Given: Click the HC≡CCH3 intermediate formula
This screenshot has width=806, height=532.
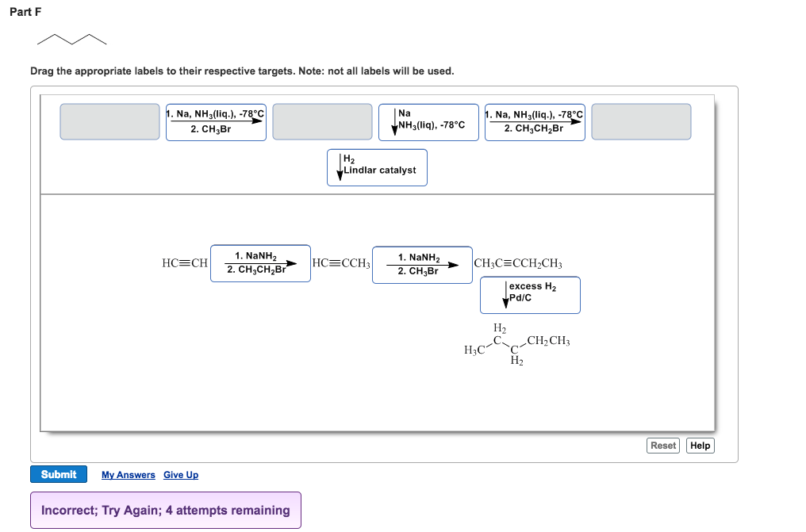Looking at the screenshot, I should pyautogui.click(x=341, y=262).
